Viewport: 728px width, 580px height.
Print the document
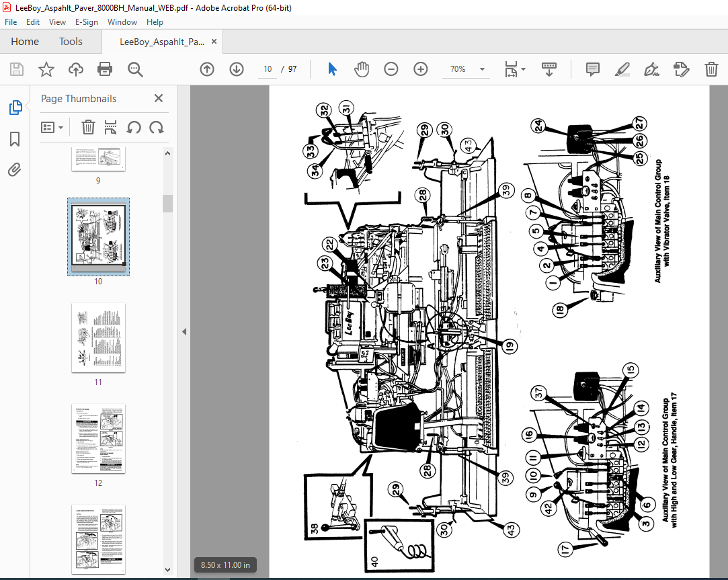click(x=105, y=69)
